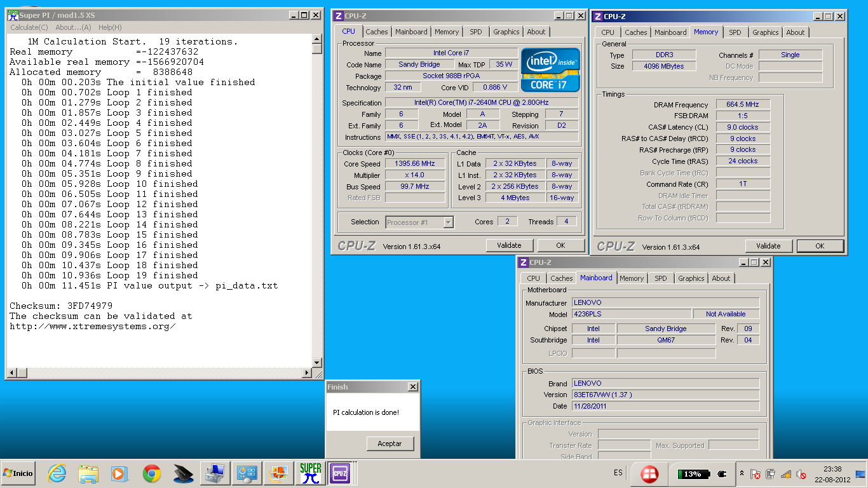Show hidden tray icons with the chevron
The height and width of the screenshot is (488, 868).
click(742, 474)
